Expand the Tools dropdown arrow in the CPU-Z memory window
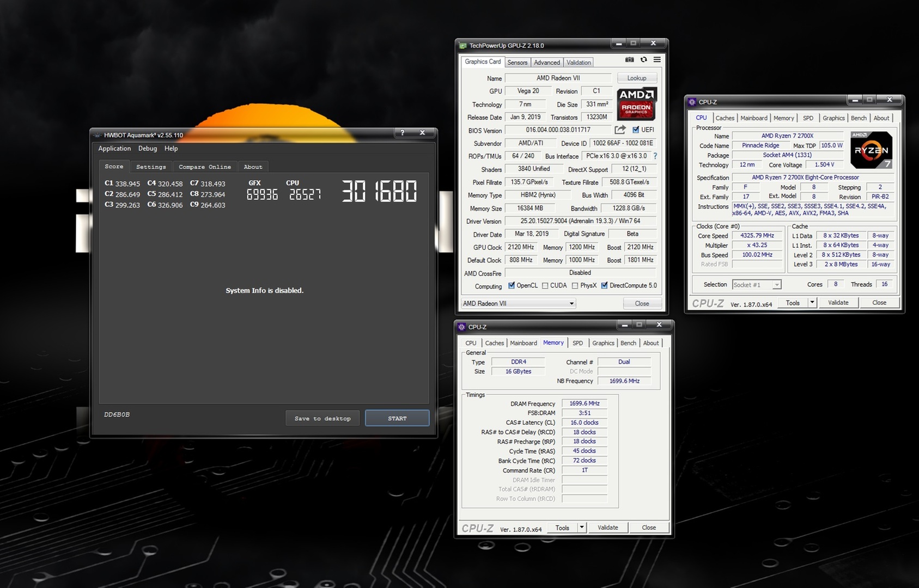919x588 pixels. 582,527
